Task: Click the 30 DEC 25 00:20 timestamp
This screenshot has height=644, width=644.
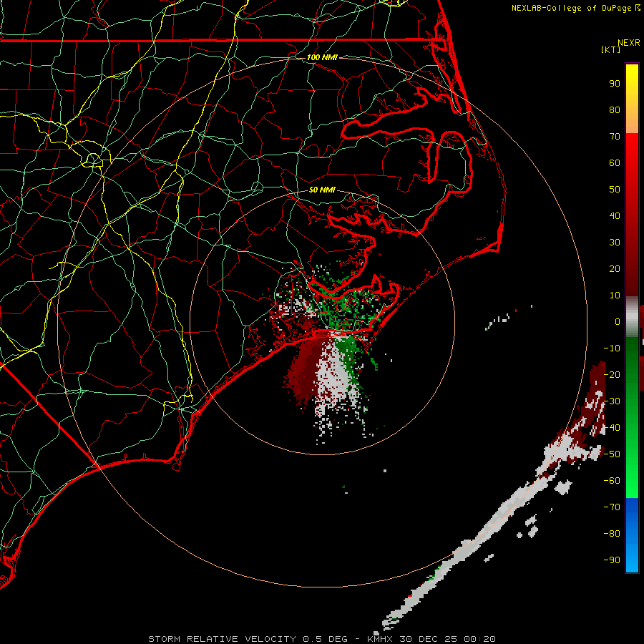Action: tap(447, 639)
